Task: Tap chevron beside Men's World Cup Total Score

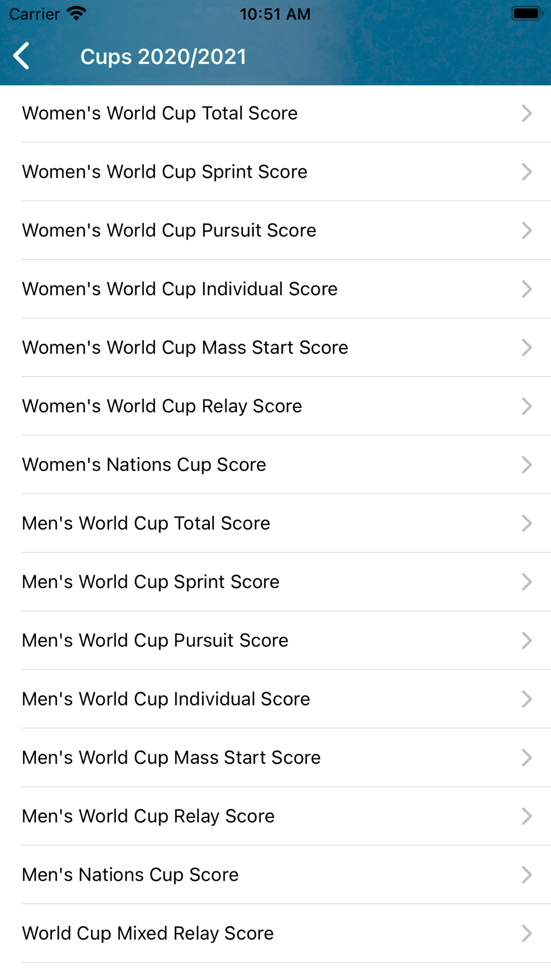Action: click(x=527, y=523)
